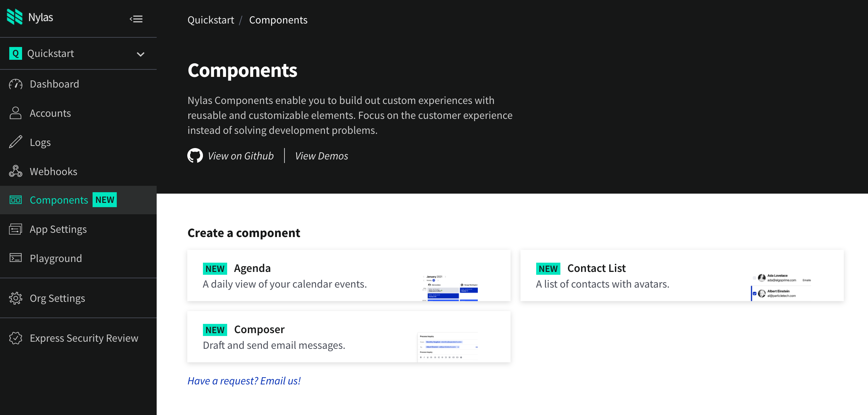
Task: Click the next-month arrow in the Agenda preview
Action: [445, 277]
